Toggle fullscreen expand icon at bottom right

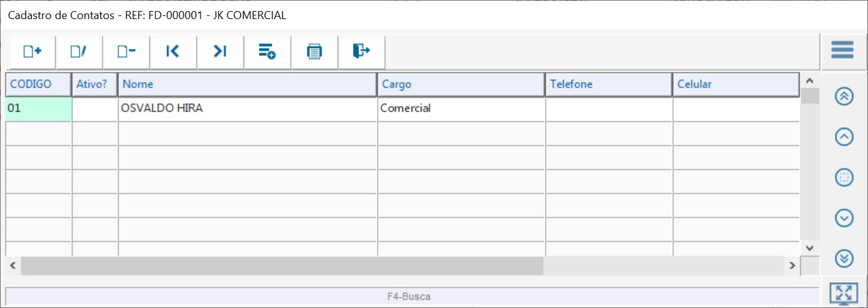843,293
